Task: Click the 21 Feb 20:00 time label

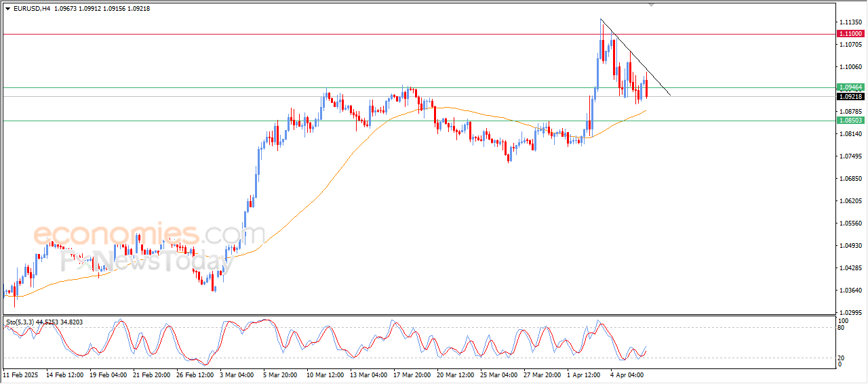Action: pyautogui.click(x=151, y=374)
